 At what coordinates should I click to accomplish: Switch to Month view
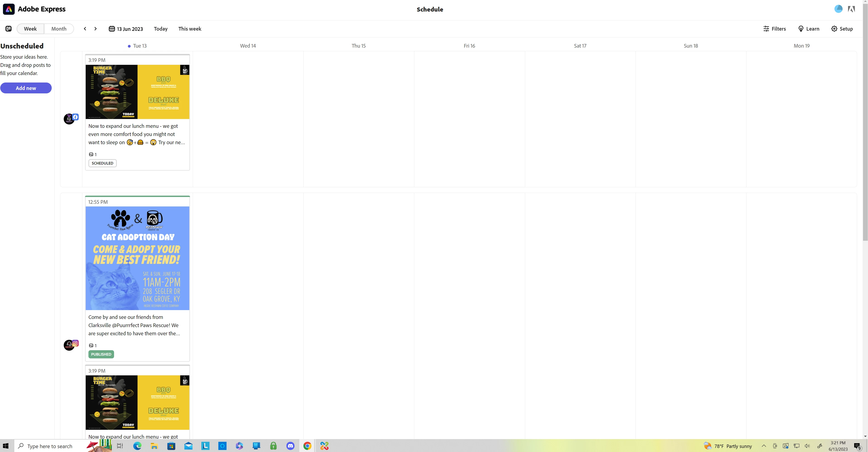coord(59,29)
